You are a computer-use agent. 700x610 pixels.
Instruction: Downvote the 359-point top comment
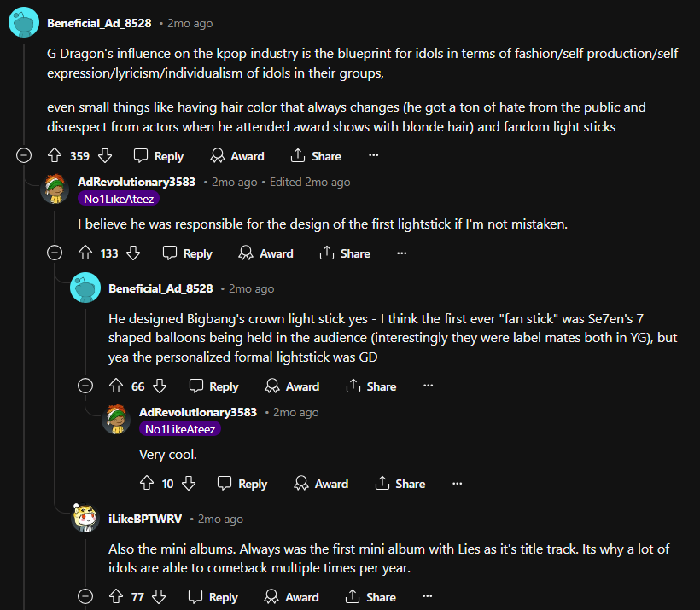106,156
